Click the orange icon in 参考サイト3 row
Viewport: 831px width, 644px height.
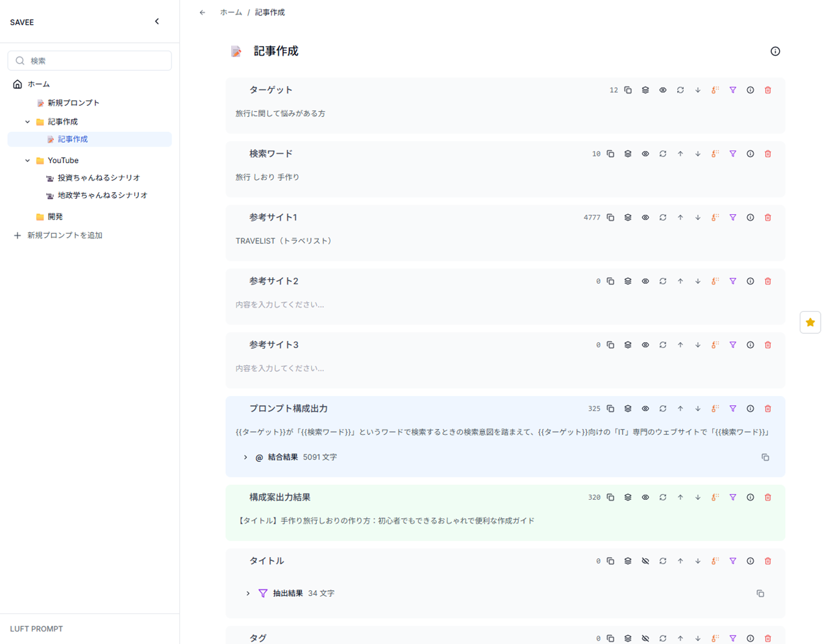(715, 345)
